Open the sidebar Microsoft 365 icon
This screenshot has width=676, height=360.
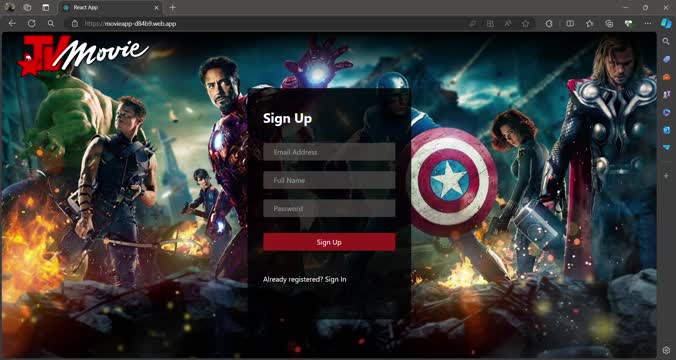coord(667,112)
